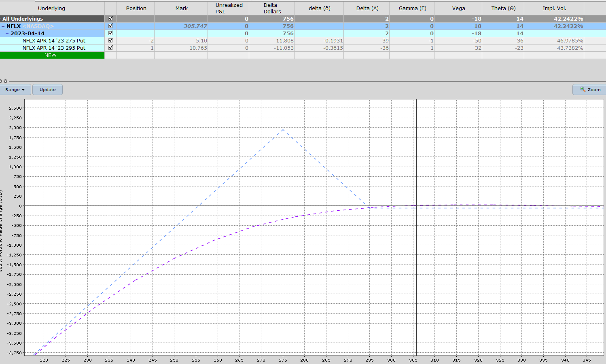Select the NFLX <NASDAQ> row label
The image size is (606, 364).
point(30,26)
